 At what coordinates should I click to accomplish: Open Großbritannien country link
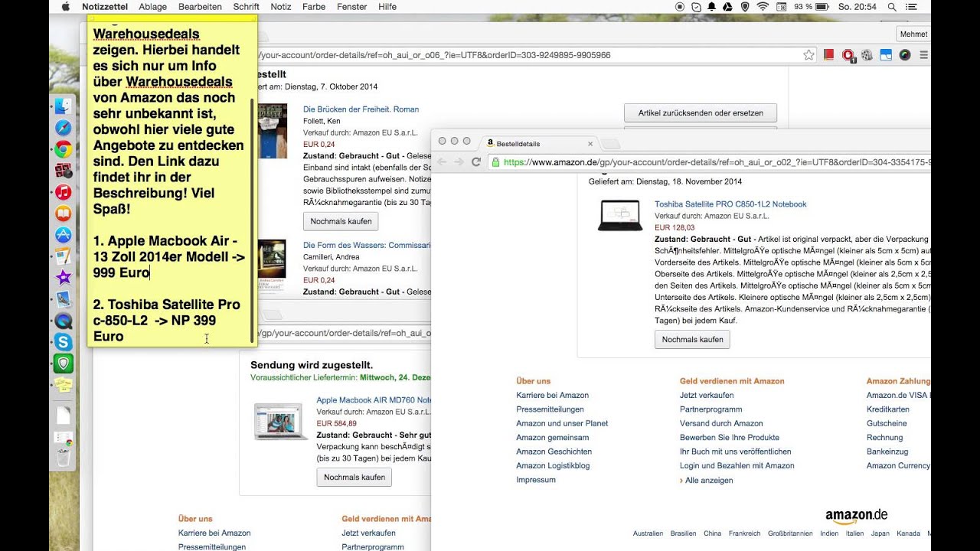(789, 533)
